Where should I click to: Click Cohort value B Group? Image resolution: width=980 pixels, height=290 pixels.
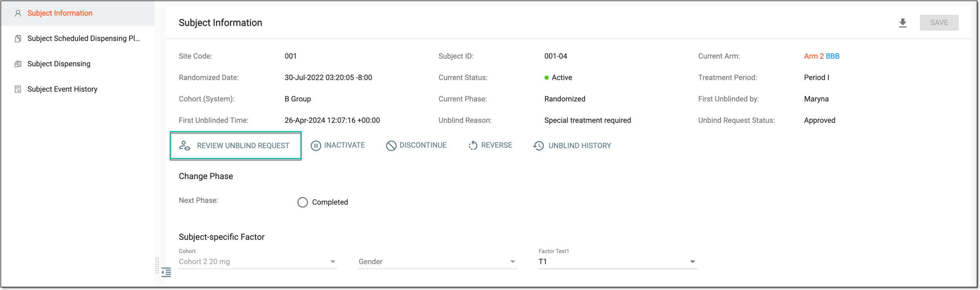(298, 99)
